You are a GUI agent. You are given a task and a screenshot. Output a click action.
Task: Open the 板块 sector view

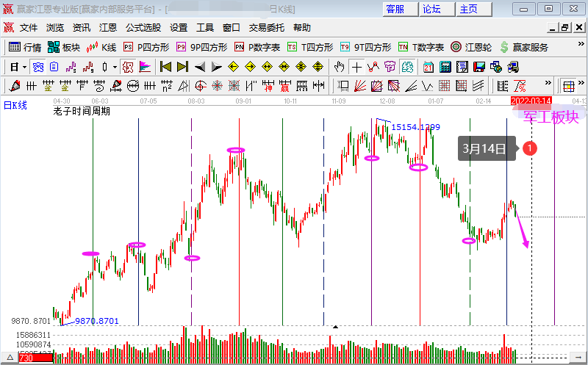click(64, 47)
